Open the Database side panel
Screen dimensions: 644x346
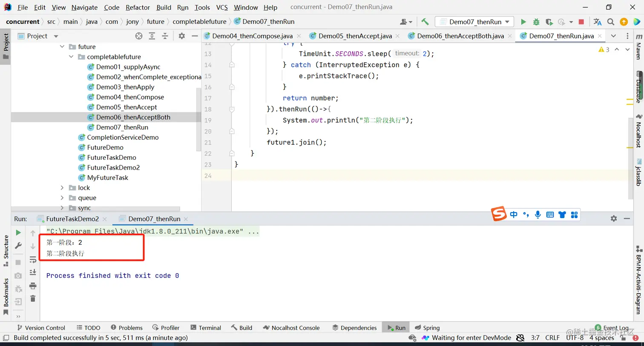[x=638, y=86]
